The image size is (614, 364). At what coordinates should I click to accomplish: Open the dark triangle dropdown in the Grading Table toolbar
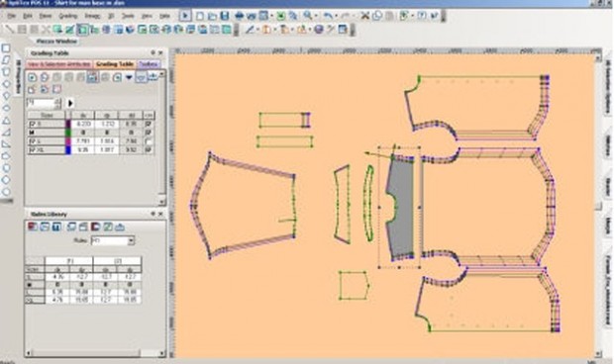(129, 77)
